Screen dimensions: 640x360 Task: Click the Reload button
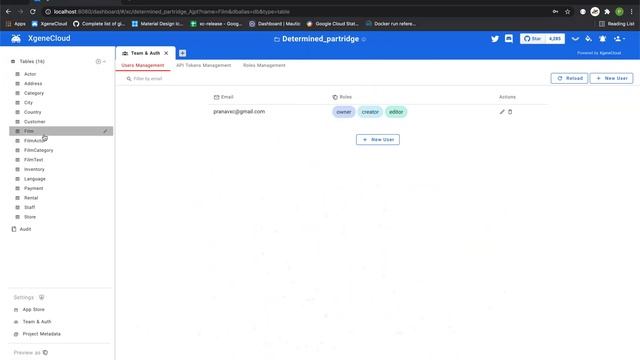pyautogui.click(x=569, y=78)
